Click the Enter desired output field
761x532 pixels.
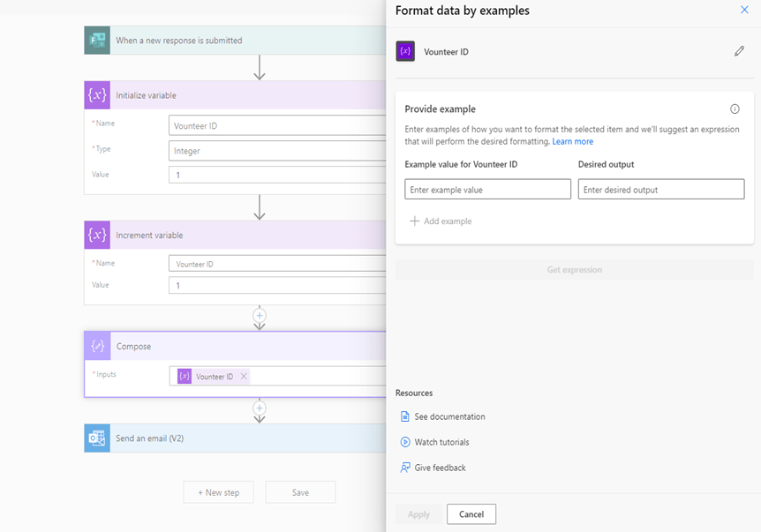click(x=660, y=190)
